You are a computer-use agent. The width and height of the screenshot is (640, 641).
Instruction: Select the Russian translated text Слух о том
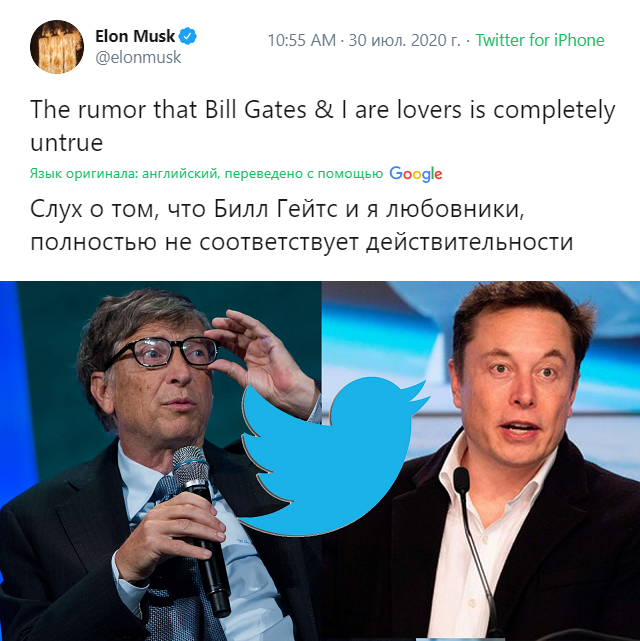(x=302, y=225)
